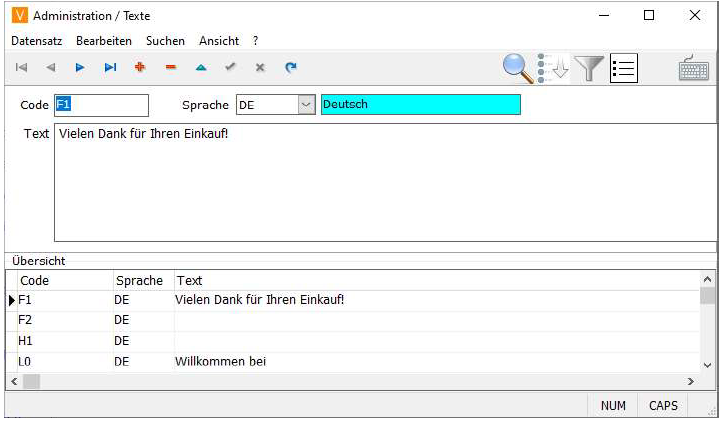Viewport: 721px width, 421px height.
Task: Refresh data with the reload icon
Action: point(291,68)
